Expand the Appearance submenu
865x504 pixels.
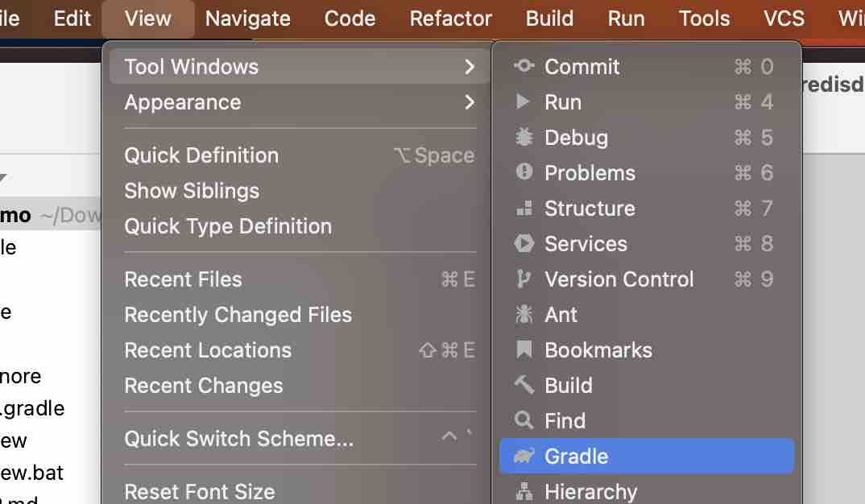pyautogui.click(x=182, y=102)
